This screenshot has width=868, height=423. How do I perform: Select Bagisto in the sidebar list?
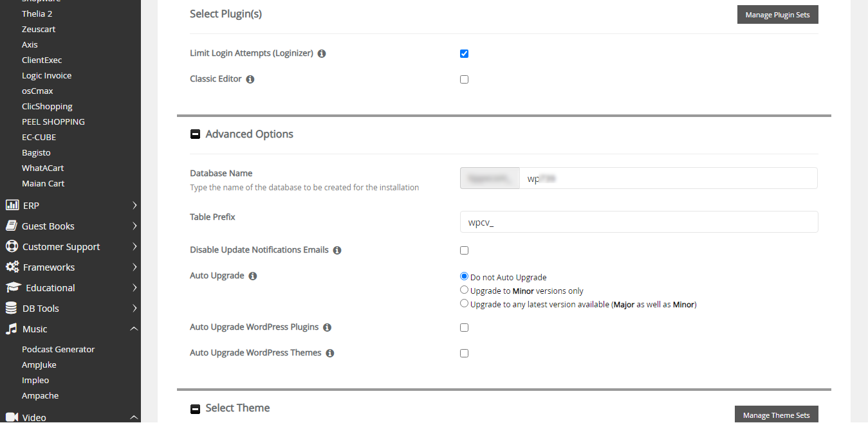pos(36,153)
